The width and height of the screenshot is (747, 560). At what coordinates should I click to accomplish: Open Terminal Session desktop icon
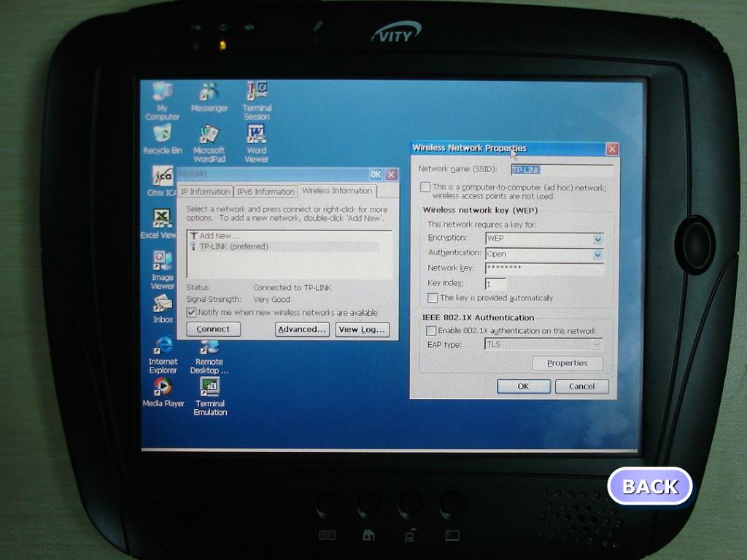pyautogui.click(x=257, y=101)
